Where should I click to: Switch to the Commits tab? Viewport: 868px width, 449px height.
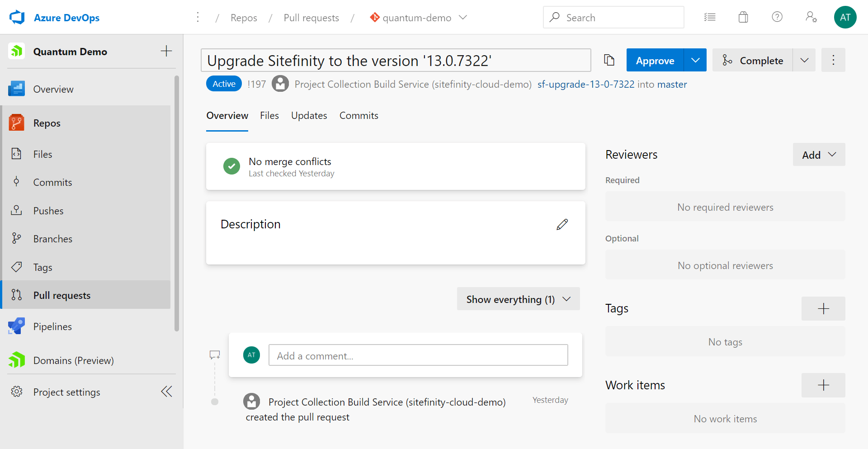(x=359, y=116)
